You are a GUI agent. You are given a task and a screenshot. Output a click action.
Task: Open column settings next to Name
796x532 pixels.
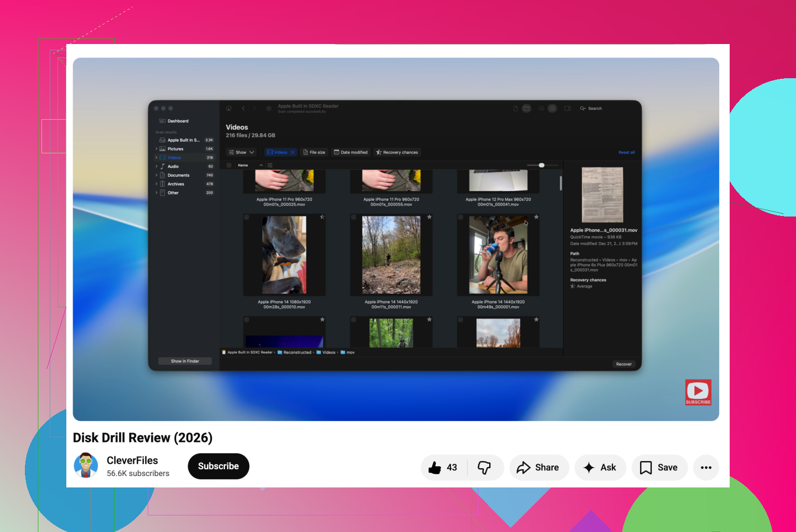pyautogui.click(x=270, y=165)
